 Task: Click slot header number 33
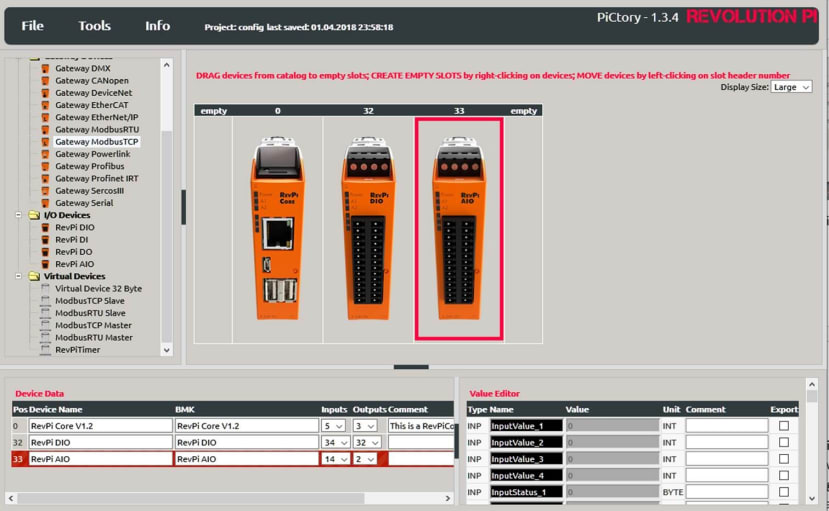tap(459, 111)
